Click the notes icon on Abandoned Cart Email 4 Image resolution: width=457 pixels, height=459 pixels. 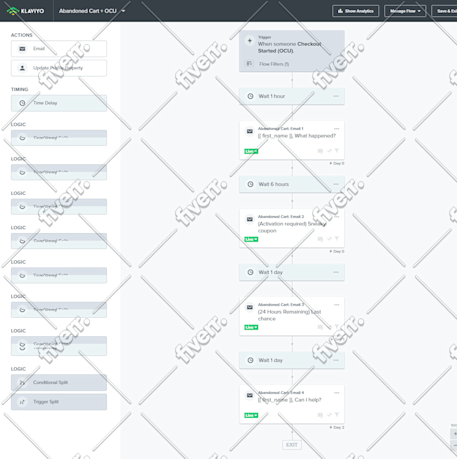(320, 415)
